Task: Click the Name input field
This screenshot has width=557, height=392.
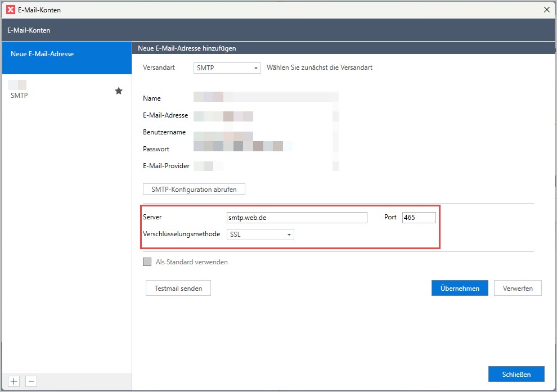Action: coord(266,98)
